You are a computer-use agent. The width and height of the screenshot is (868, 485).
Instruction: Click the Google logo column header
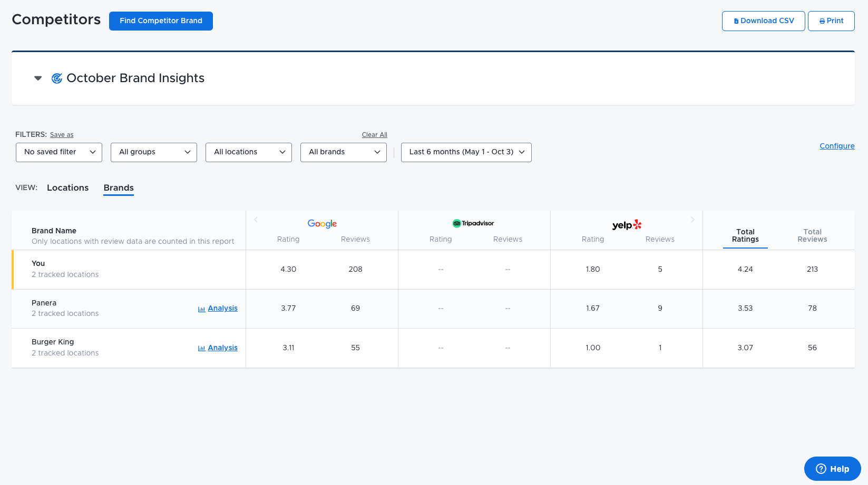[322, 224]
